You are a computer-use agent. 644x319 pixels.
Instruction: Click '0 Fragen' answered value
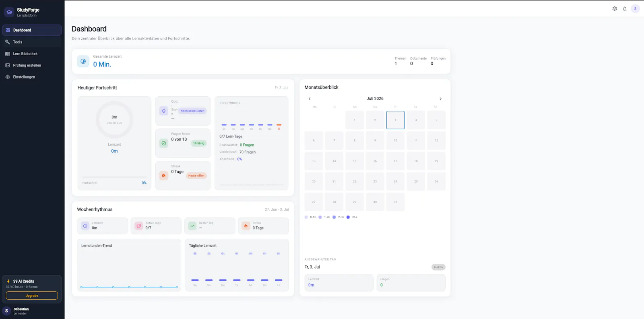[x=247, y=145]
